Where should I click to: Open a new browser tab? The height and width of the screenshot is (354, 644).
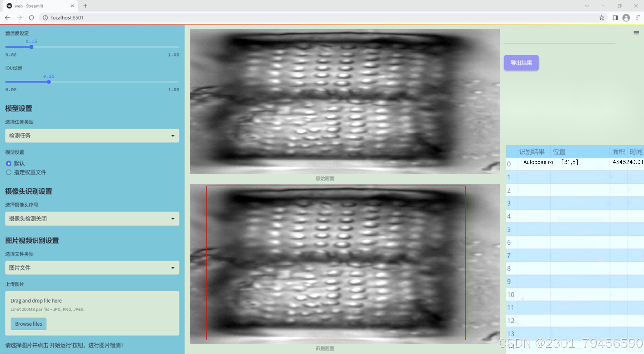[85, 6]
